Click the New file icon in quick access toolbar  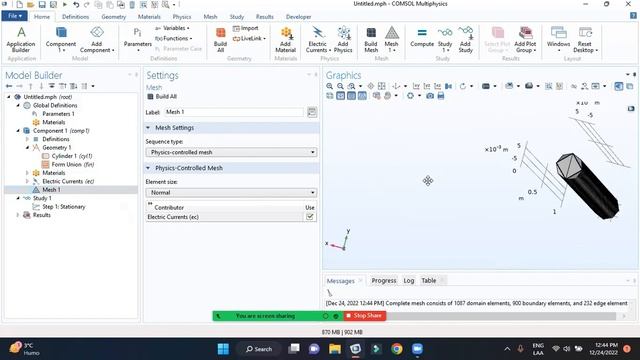tap(19, 4)
